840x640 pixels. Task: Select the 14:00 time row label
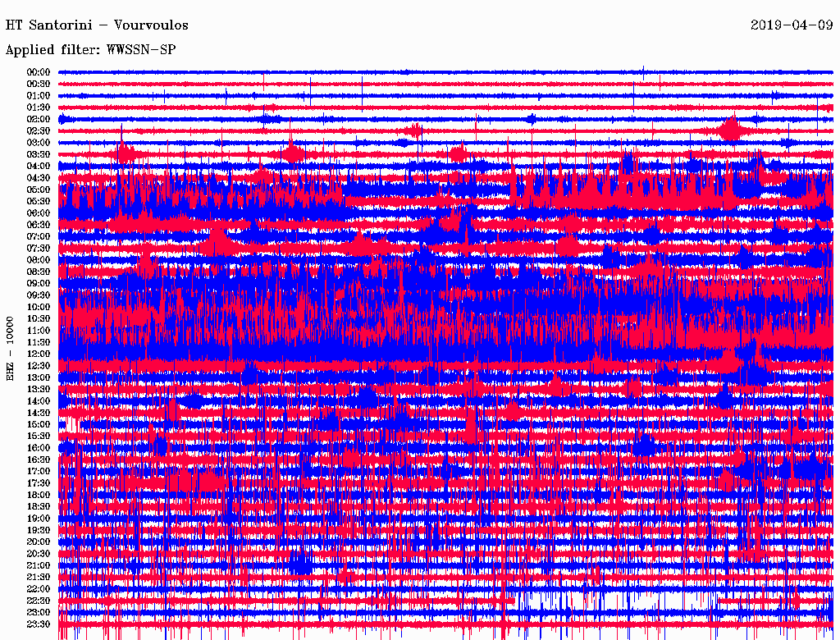pos(38,401)
